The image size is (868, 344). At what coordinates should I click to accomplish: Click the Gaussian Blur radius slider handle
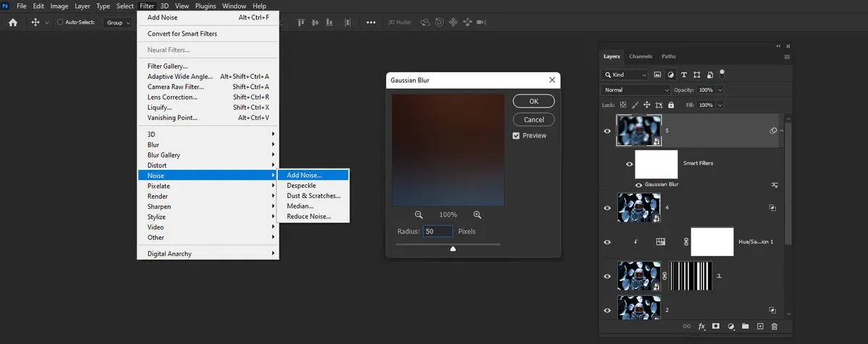453,249
